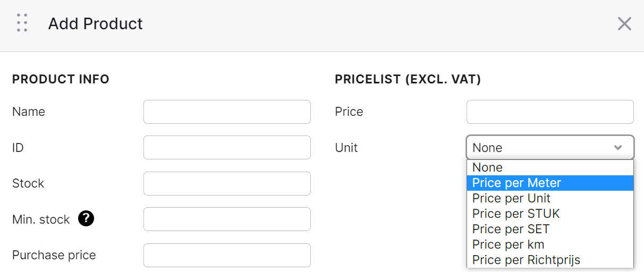The width and height of the screenshot is (644, 272).
Task: Pick Price per Unit option
Action: tap(550, 198)
